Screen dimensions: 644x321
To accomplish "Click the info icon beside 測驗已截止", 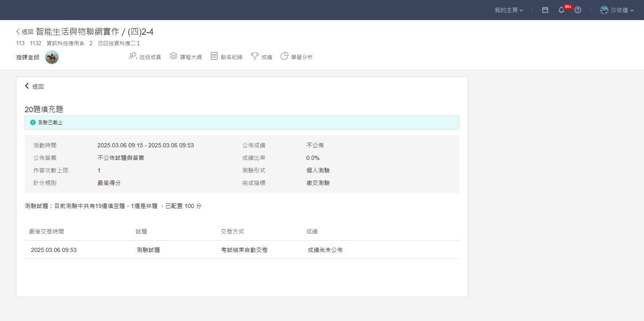I will pyautogui.click(x=33, y=123).
